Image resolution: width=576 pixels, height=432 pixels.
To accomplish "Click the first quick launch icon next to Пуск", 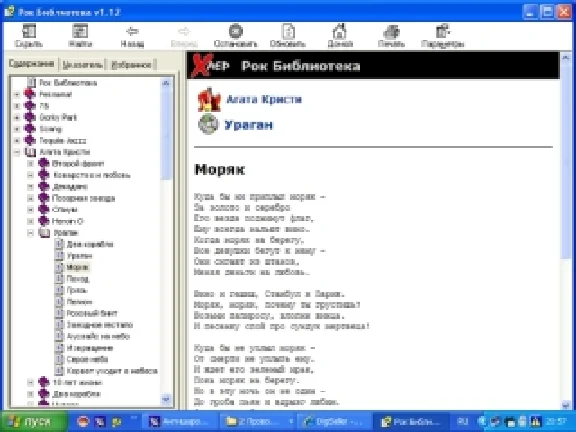I will pyautogui.click(x=83, y=422).
